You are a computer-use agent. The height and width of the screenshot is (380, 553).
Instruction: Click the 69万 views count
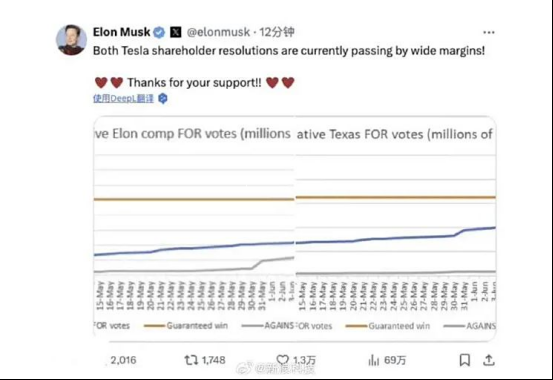395,360
